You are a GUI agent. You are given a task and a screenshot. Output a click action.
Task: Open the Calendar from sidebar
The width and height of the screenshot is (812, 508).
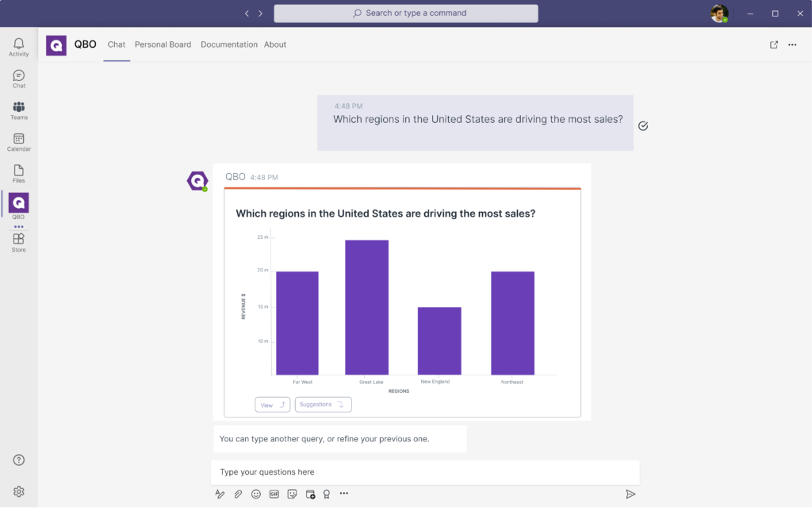point(18,142)
